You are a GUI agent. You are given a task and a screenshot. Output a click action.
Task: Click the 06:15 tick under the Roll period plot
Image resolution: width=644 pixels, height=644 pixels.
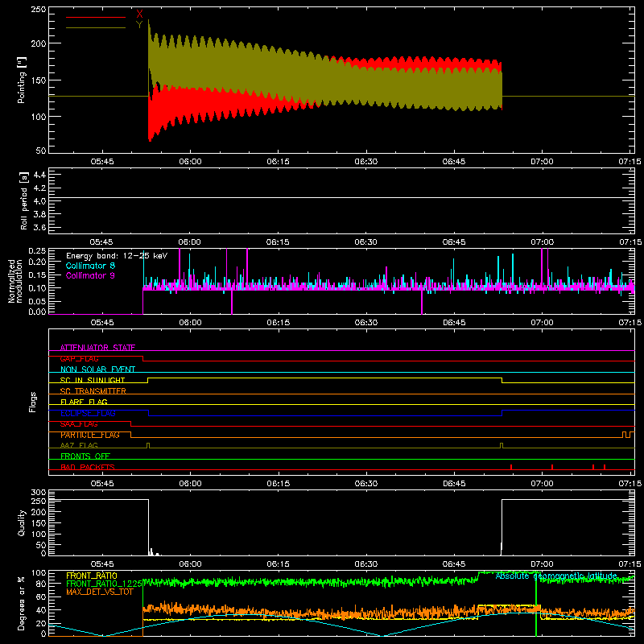pyautogui.click(x=278, y=242)
